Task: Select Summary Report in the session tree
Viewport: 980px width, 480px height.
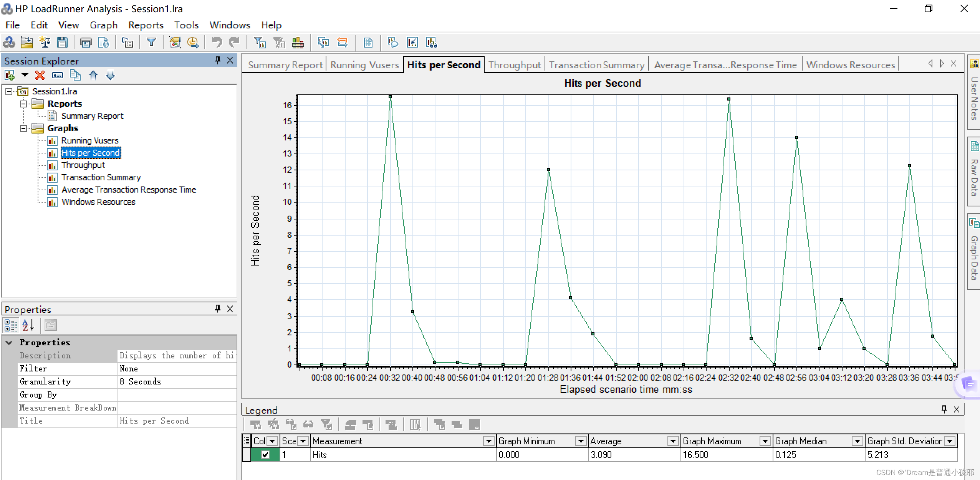Action: pos(92,116)
